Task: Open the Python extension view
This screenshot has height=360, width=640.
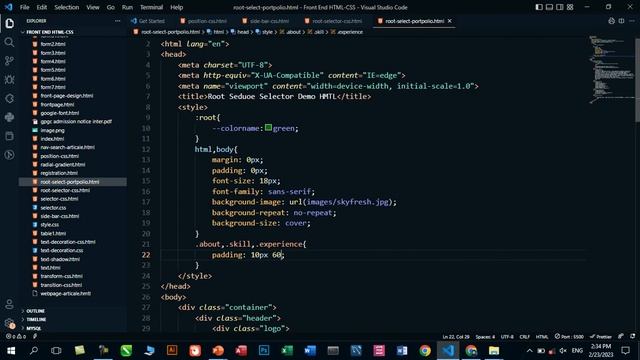Action: 9,117
